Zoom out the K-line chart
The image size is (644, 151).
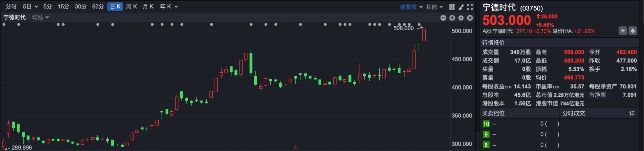(x=443, y=18)
